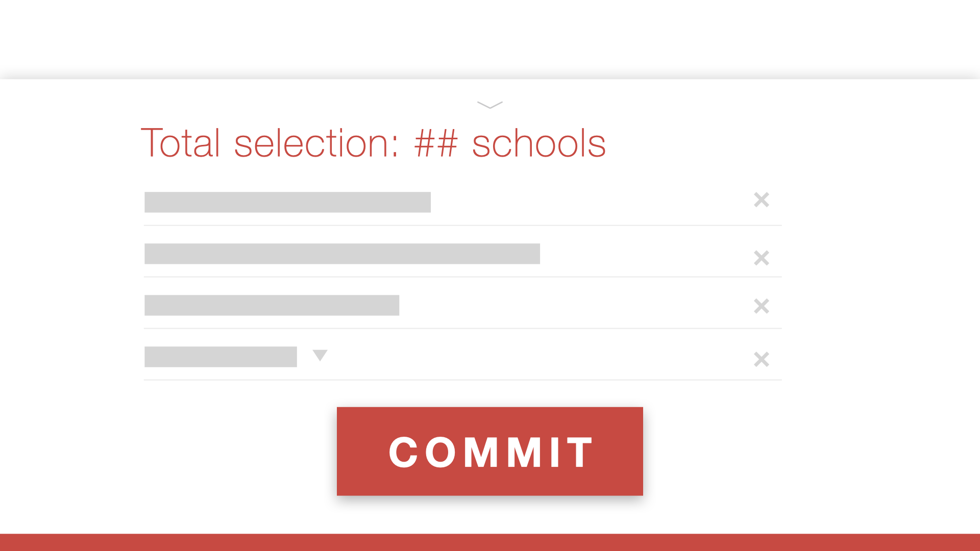Delete the second selection row via X
Image resolution: width=980 pixels, height=551 pixels.
pyautogui.click(x=761, y=258)
